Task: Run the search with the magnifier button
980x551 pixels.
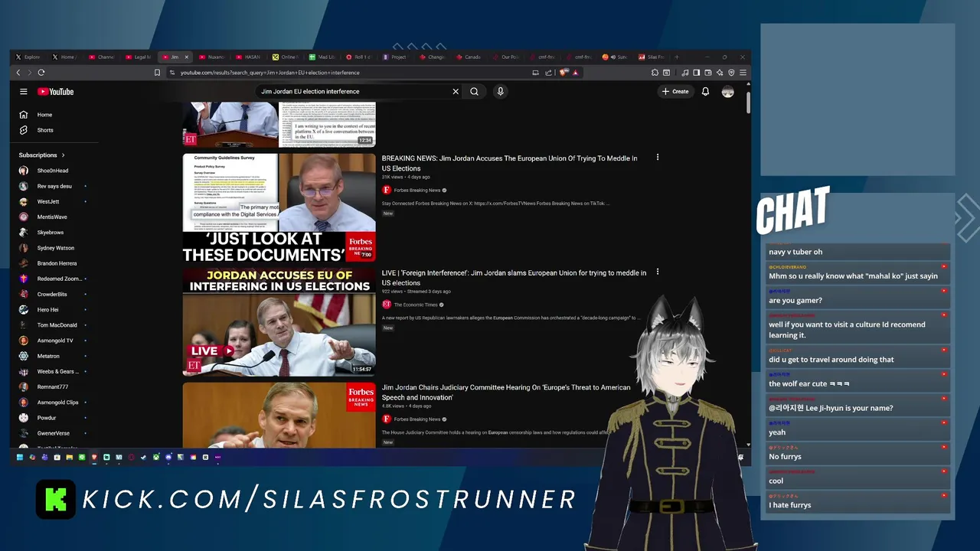Action: [x=475, y=92]
